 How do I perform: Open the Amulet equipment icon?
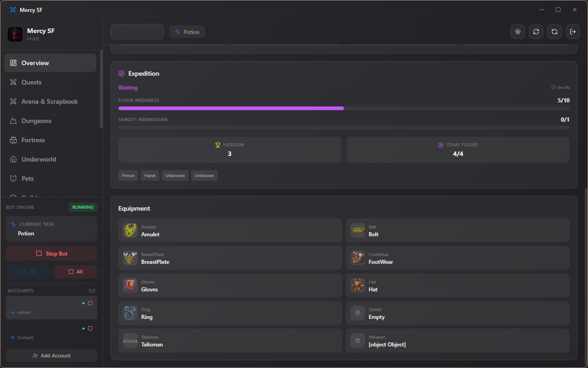pyautogui.click(x=130, y=230)
